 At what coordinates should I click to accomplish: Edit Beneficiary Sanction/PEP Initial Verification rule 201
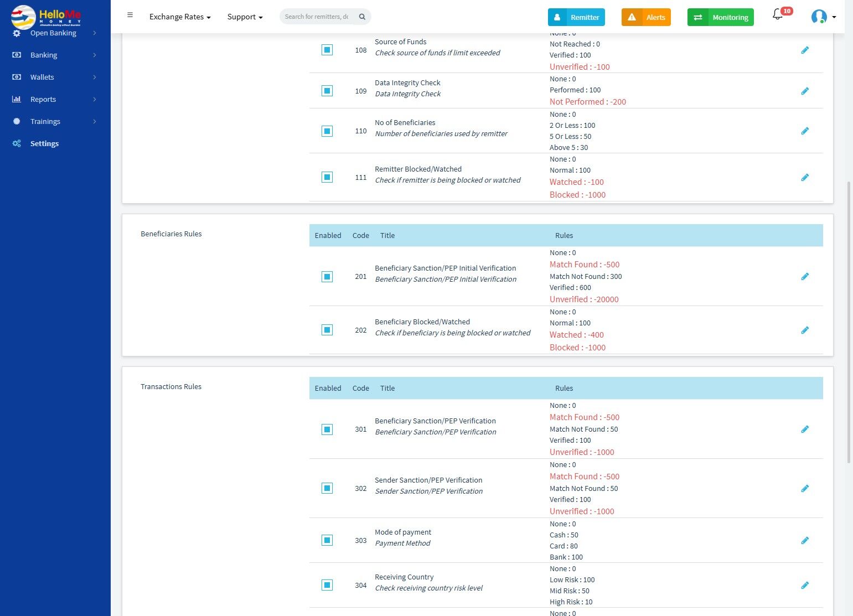(x=805, y=277)
